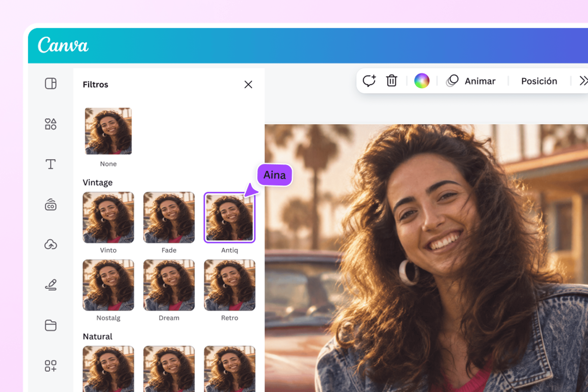588x392 pixels.
Task: Add a comment with speech bubble icon
Action: click(x=369, y=81)
